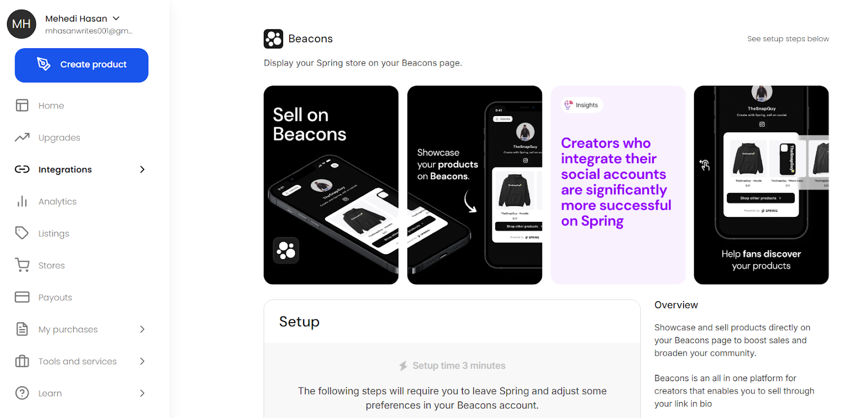The height and width of the screenshot is (418, 868).
Task: Open the Learn help icon
Action: 22,393
